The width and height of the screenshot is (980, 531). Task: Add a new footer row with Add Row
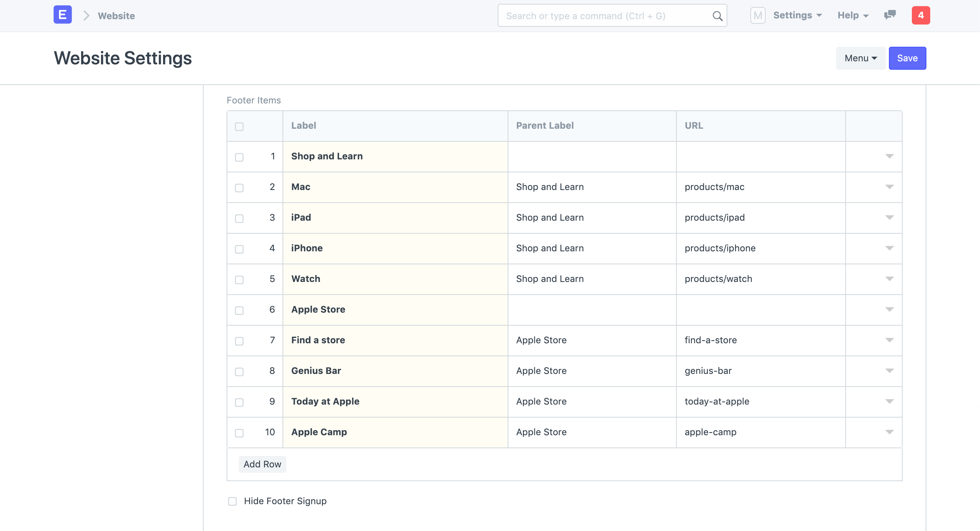tap(262, 464)
